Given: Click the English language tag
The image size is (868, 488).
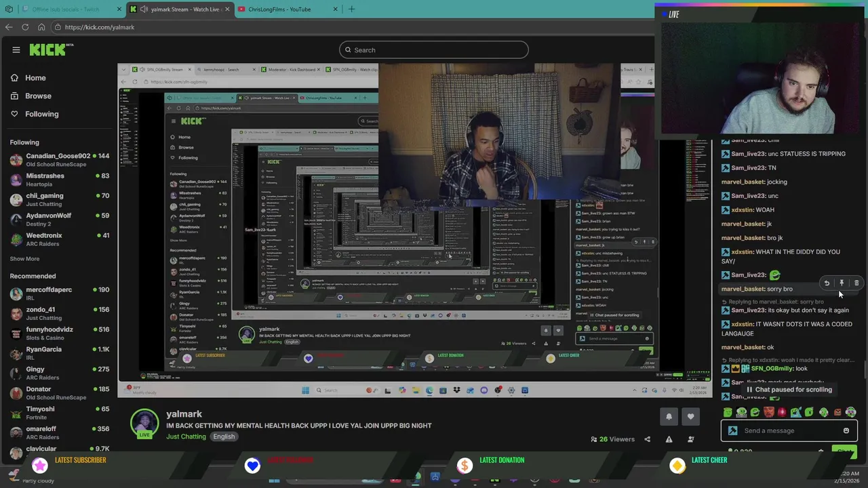Looking at the screenshot, I should (x=224, y=436).
